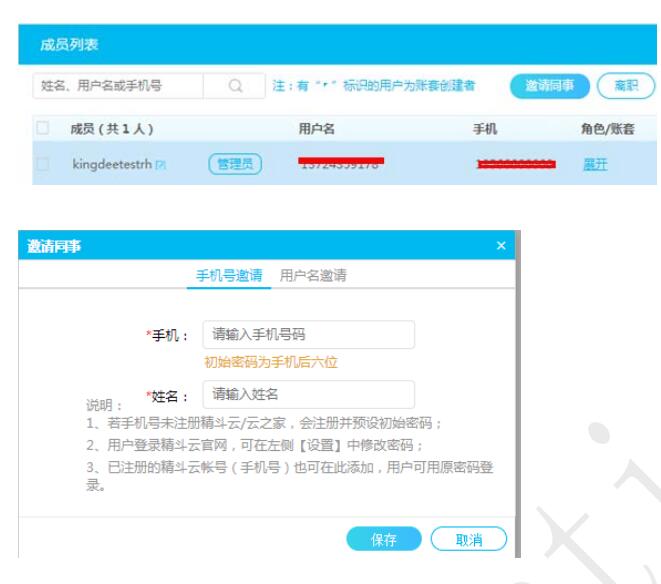The image size is (661, 584).
Task: Cancel the dialog with 取消
Action: [x=469, y=539]
